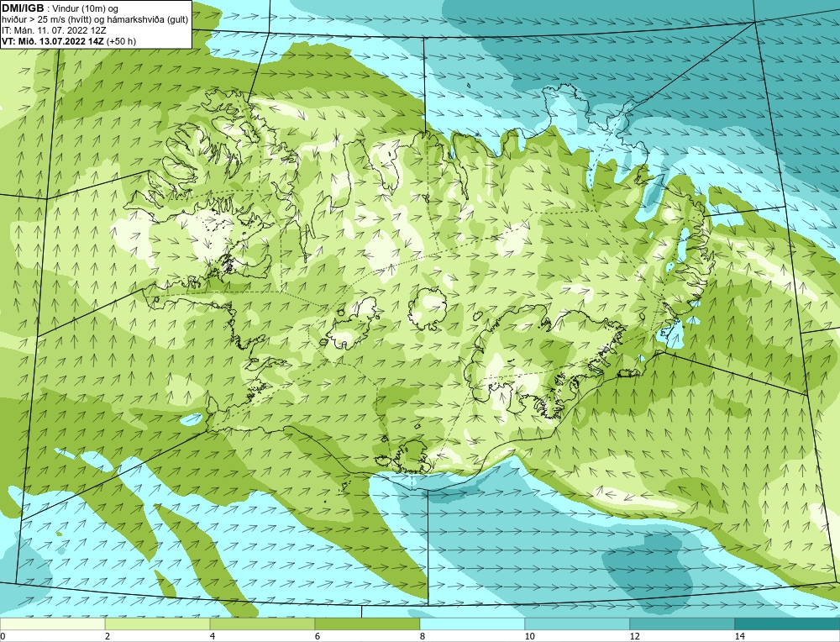840x642 pixels.
Task: Click the 'VT: Mið. 13.07.2022 14Z' valid time
Action: pos(53,41)
